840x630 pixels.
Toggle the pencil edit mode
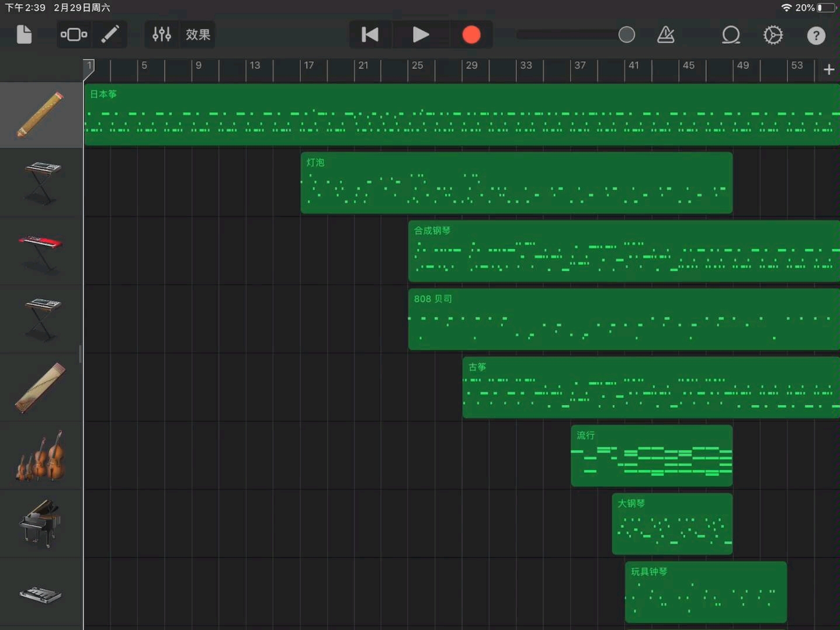pos(110,34)
